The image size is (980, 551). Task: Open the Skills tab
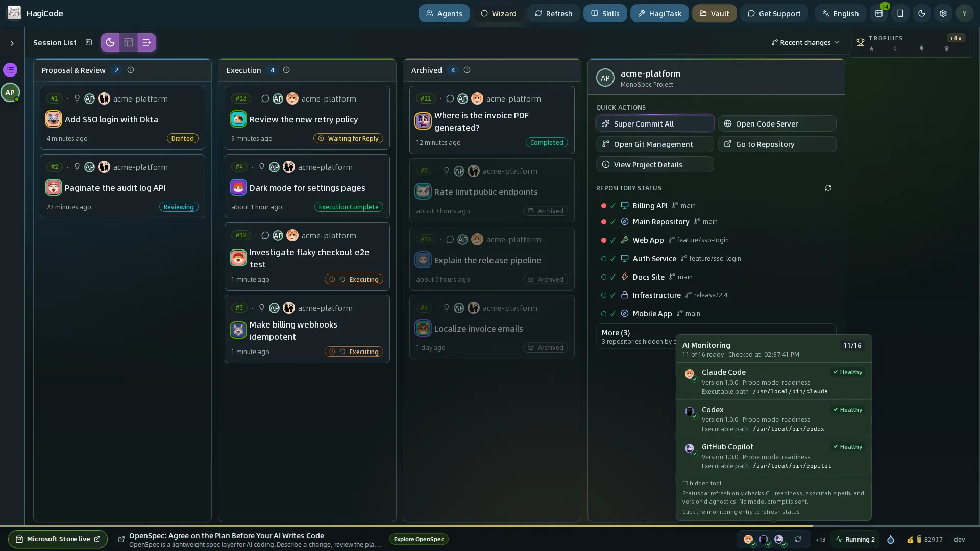(x=605, y=13)
